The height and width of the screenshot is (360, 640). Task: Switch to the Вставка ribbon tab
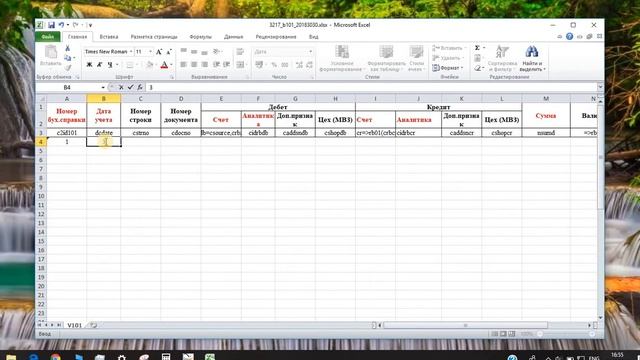pos(109,37)
